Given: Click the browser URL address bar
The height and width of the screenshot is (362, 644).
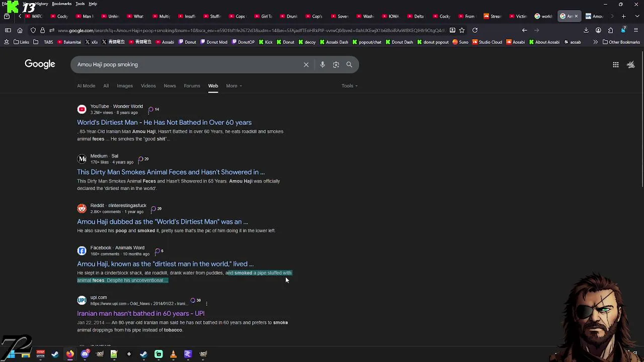Looking at the screenshot, I should click(x=252, y=30).
